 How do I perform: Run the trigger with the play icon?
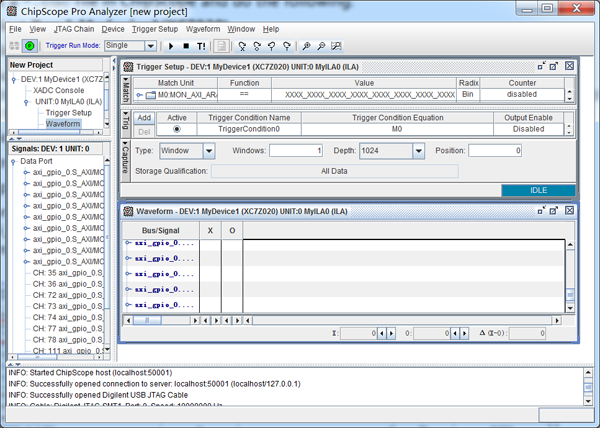[x=171, y=46]
